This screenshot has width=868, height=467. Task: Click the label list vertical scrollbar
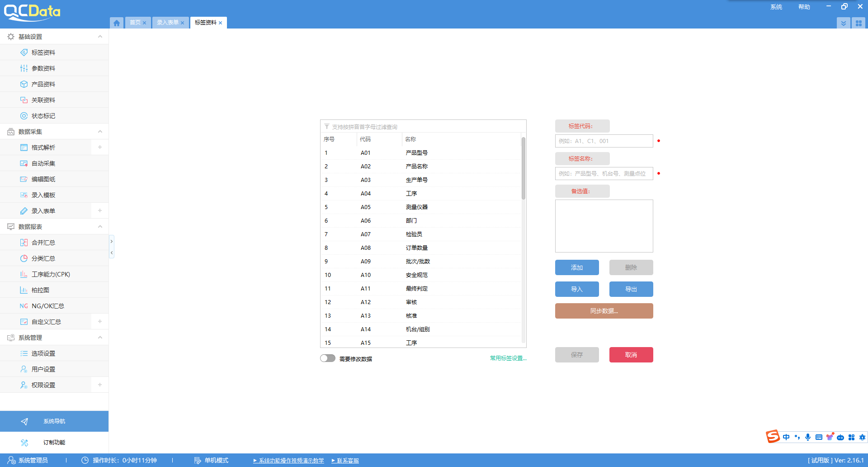(524, 168)
